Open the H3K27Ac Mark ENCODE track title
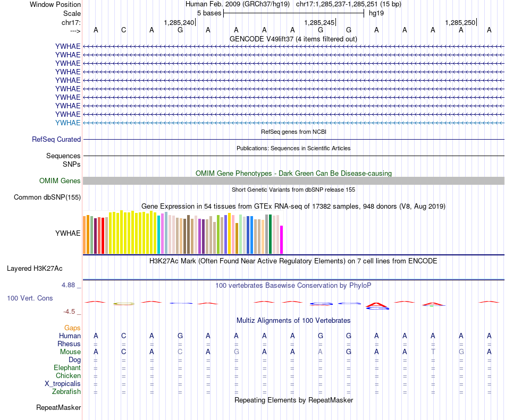505x420 pixels. (x=293, y=261)
